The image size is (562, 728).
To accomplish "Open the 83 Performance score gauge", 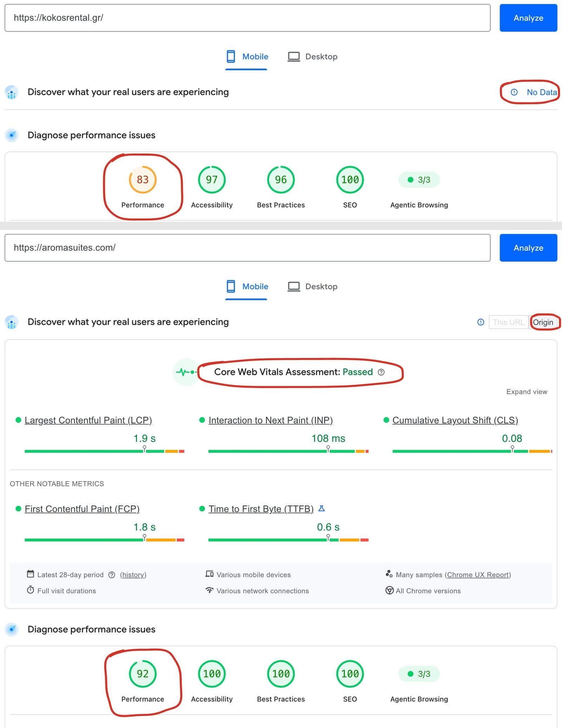I will tap(143, 179).
